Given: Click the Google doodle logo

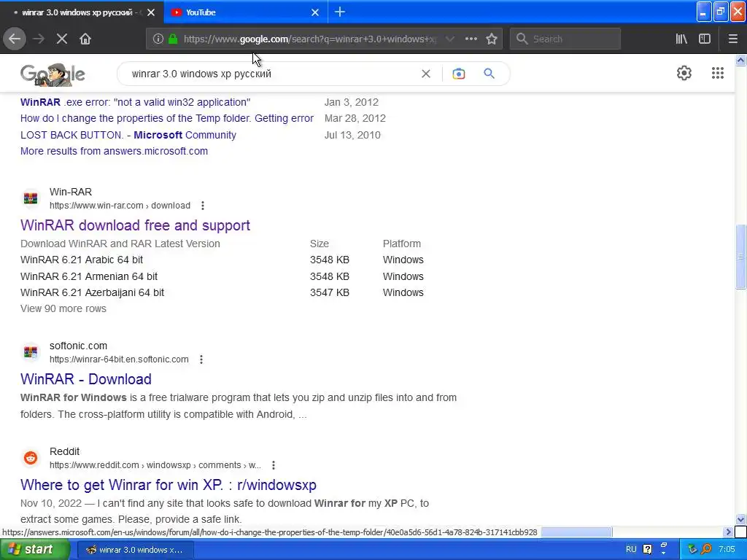Looking at the screenshot, I should pos(53,74).
